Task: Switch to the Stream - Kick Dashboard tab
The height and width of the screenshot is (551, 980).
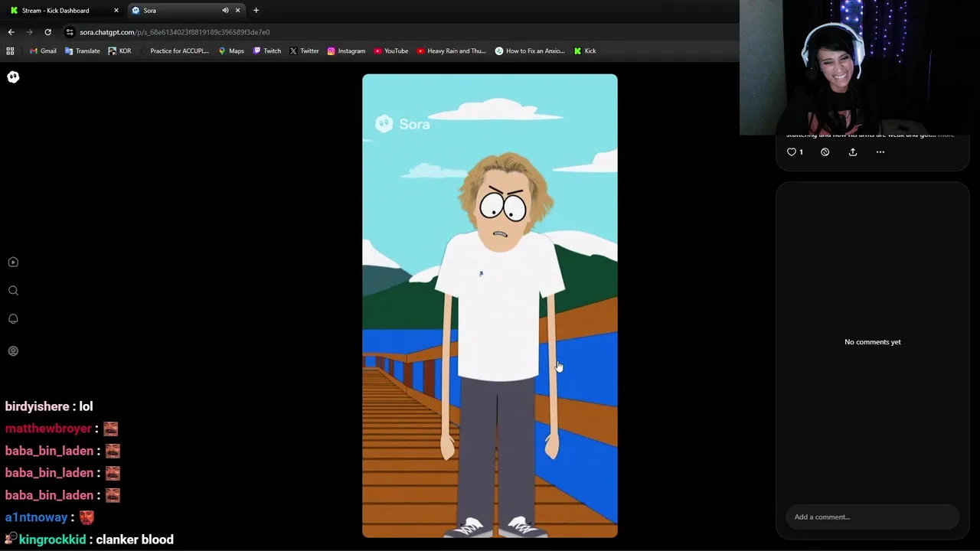Action: 63,11
